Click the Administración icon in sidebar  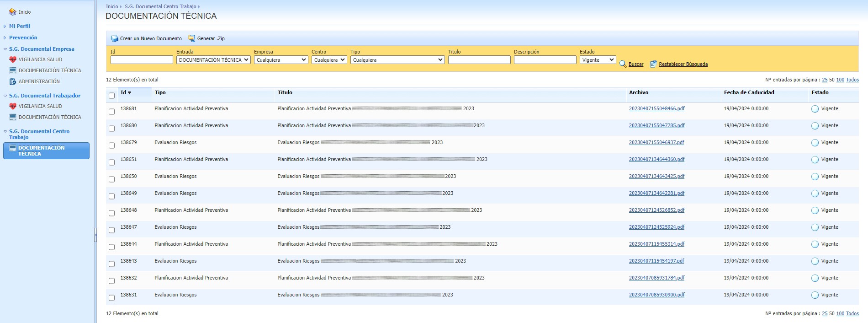(13, 81)
